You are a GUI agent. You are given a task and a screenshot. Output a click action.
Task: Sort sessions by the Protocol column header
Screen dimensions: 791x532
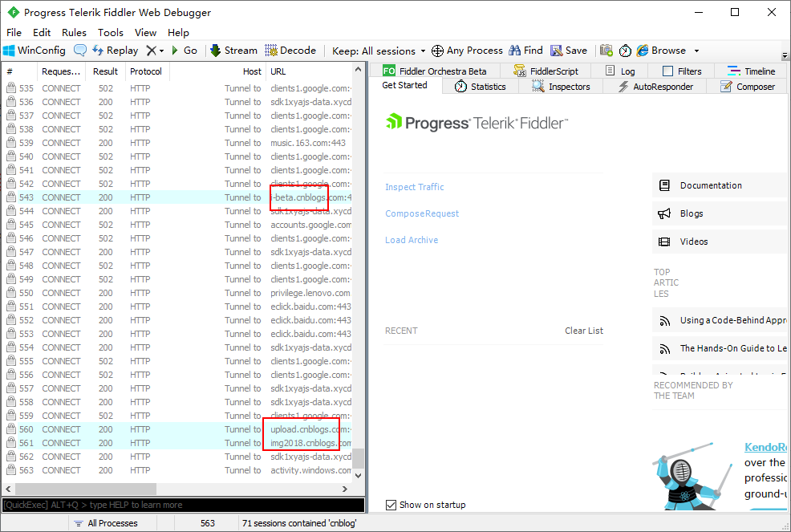click(146, 71)
